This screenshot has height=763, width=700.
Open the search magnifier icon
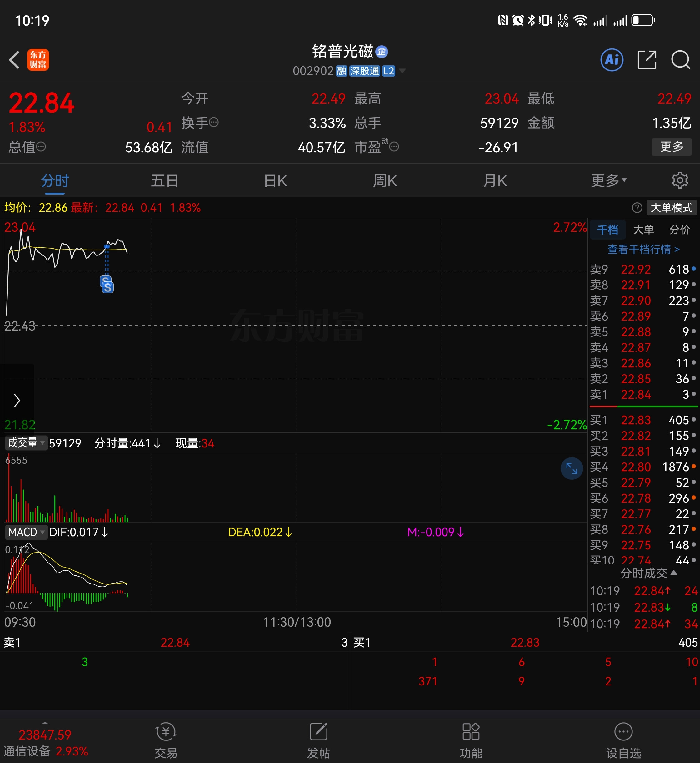pyautogui.click(x=680, y=60)
